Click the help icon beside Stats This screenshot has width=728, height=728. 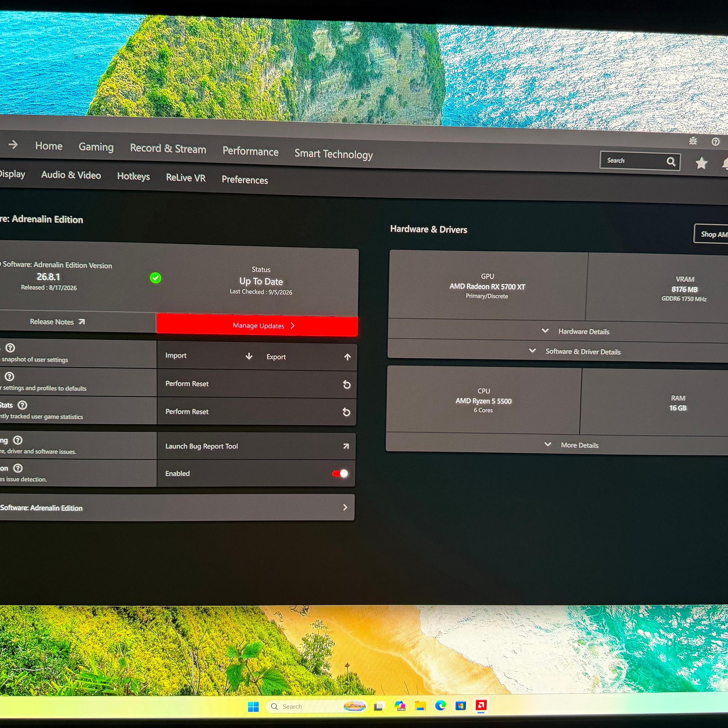[x=23, y=405]
